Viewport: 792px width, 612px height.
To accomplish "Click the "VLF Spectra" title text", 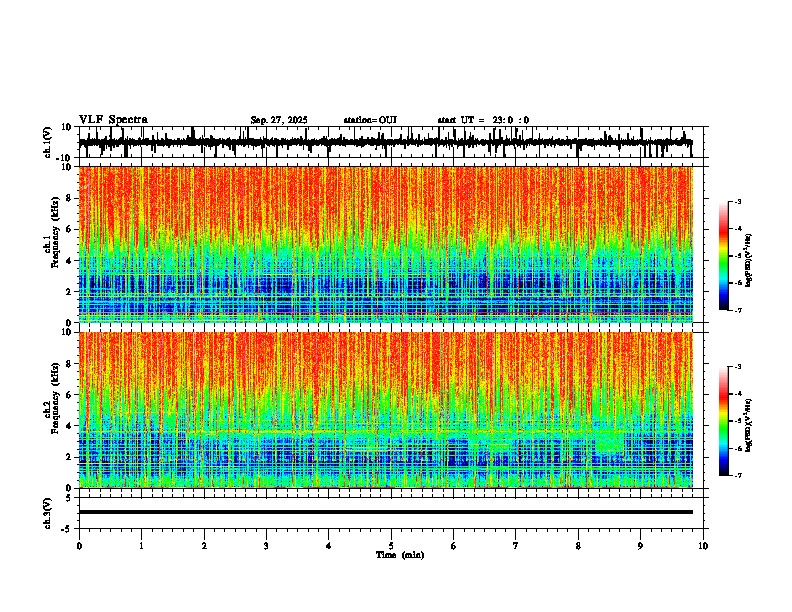I will pyautogui.click(x=113, y=119).
